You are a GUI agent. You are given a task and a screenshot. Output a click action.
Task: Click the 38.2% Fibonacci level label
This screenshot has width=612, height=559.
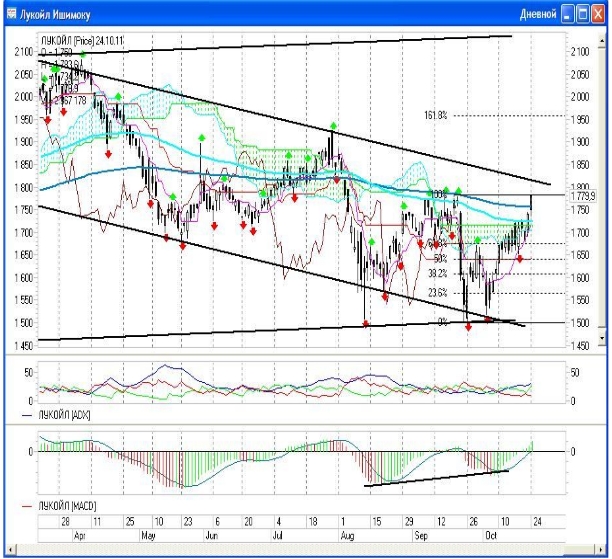point(438,274)
